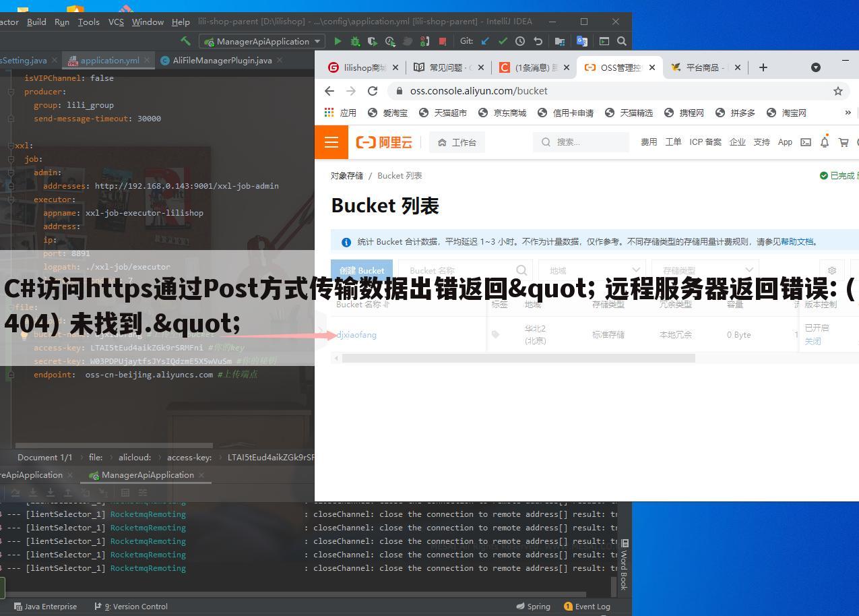This screenshot has height=616, width=859.
Task: Open Window menu in IntelliJ
Action: 148,22
